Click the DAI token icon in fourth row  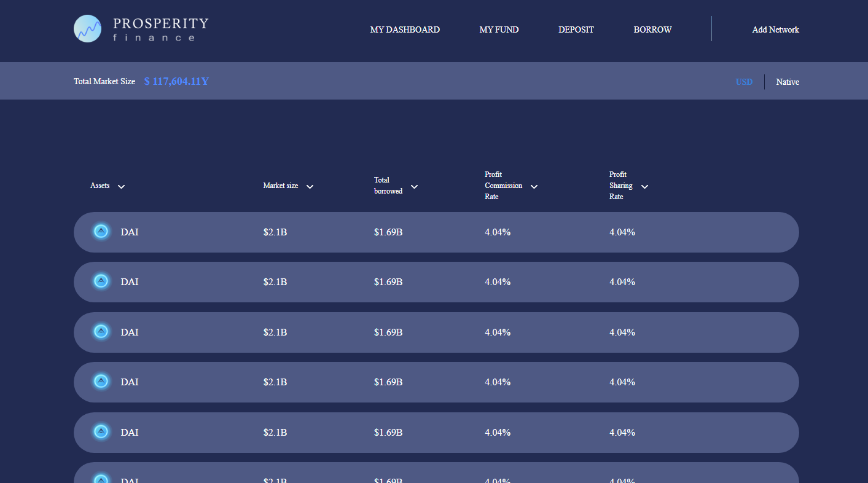coord(101,382)
